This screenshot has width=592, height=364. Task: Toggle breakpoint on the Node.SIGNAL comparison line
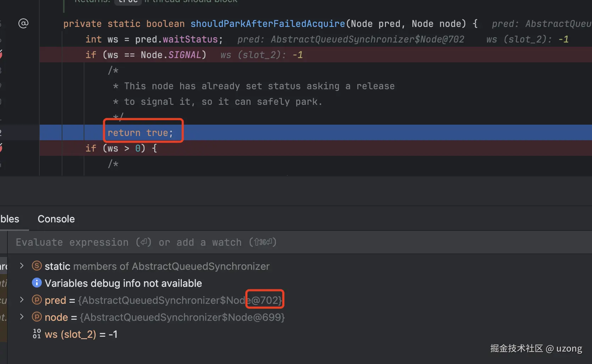[x=1, y=55]
